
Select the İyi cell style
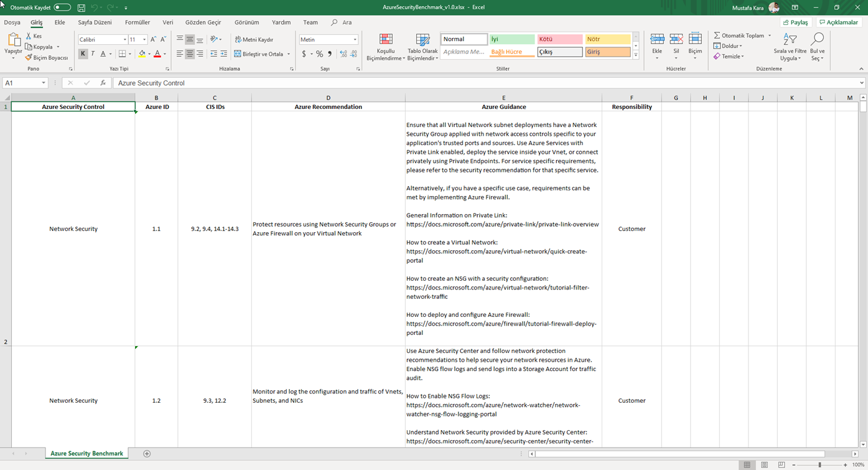tap(512, 39)
